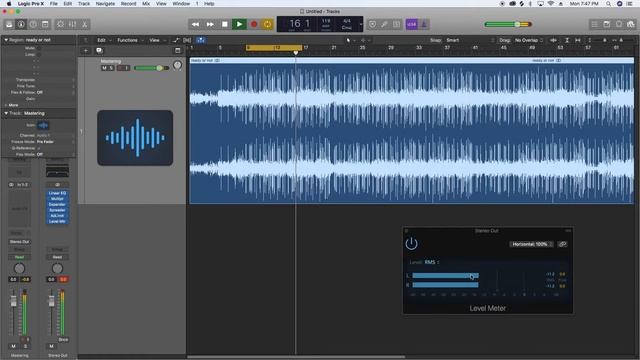Click the Tuner icon in control bar
The image size is (640, 360).
click(384, 24)
